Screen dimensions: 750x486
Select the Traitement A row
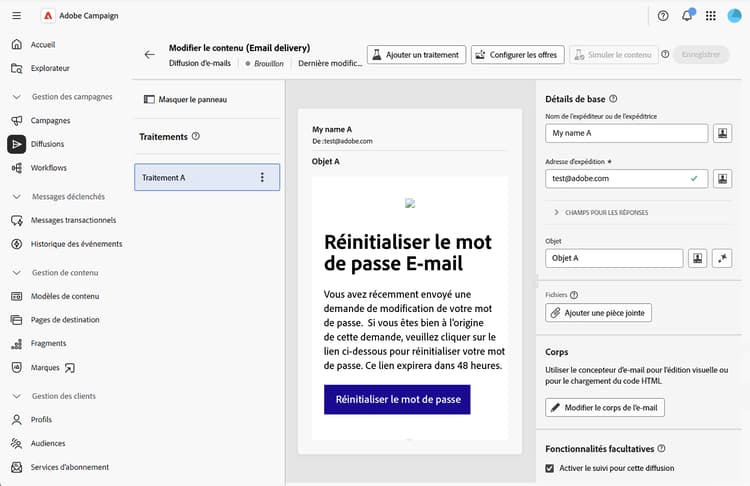207,177
